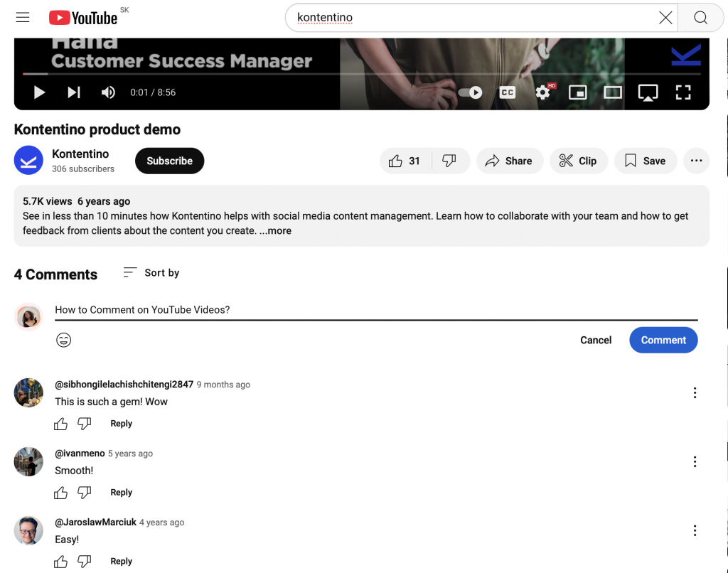Open the emoji picker for comment
The width and height of the screenshot is (728, 573).
[x=64, y=340]
